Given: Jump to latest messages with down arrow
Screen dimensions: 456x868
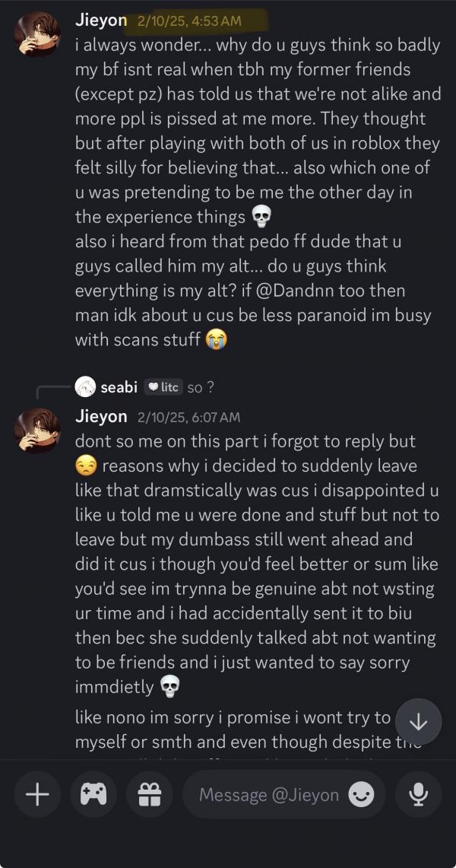Looking at the screenshot, I should click(x=418, y=722).
